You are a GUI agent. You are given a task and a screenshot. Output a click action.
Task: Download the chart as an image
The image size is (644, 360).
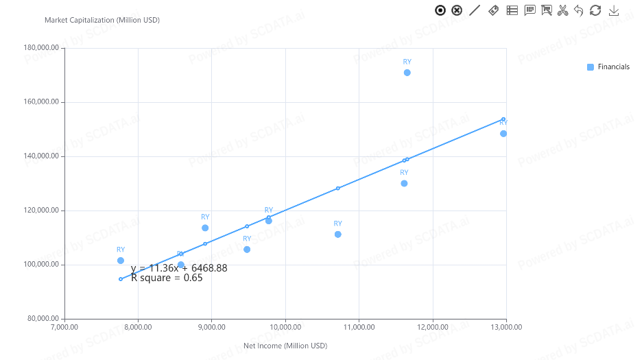(614, 10)
